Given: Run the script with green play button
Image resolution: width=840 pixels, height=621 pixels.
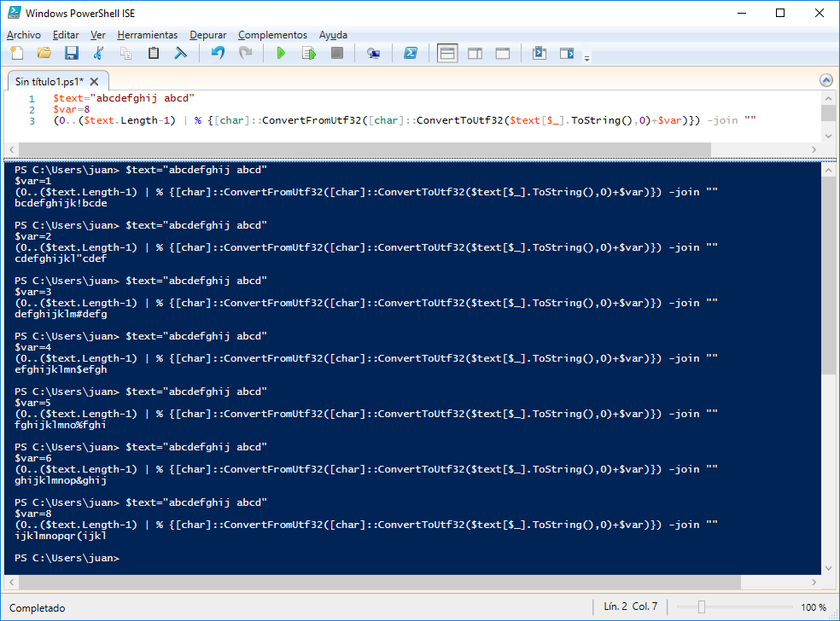Looking at the screenshot, I should point(281,54).
